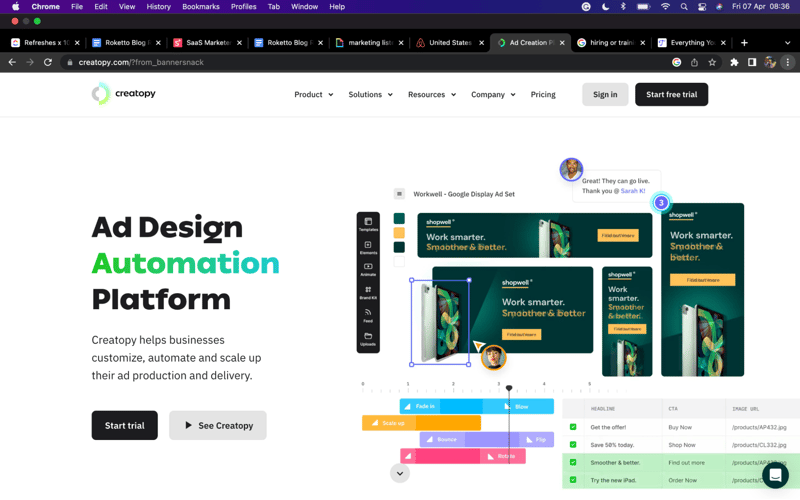Open macOS Spotlight search icon
800x500 pixels.
(x=684, y=7)
